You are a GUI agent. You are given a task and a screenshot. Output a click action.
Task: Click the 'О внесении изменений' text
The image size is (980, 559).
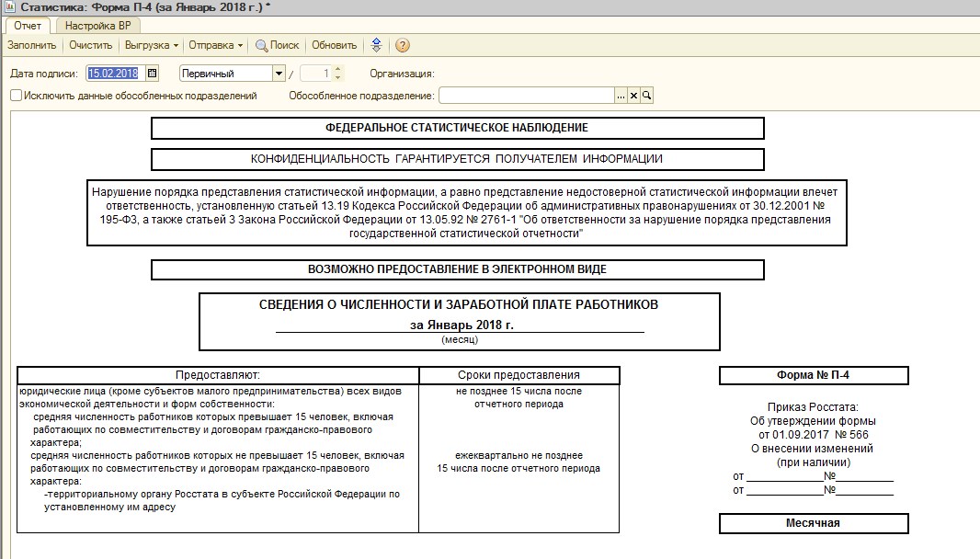click(x=812, y=449)
